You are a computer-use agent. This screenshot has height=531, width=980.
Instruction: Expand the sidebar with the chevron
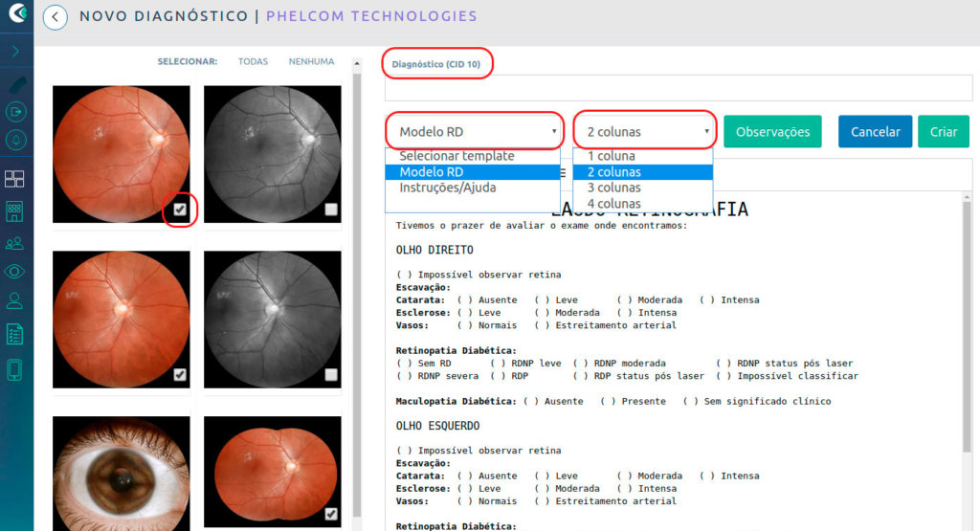point(15,52)
